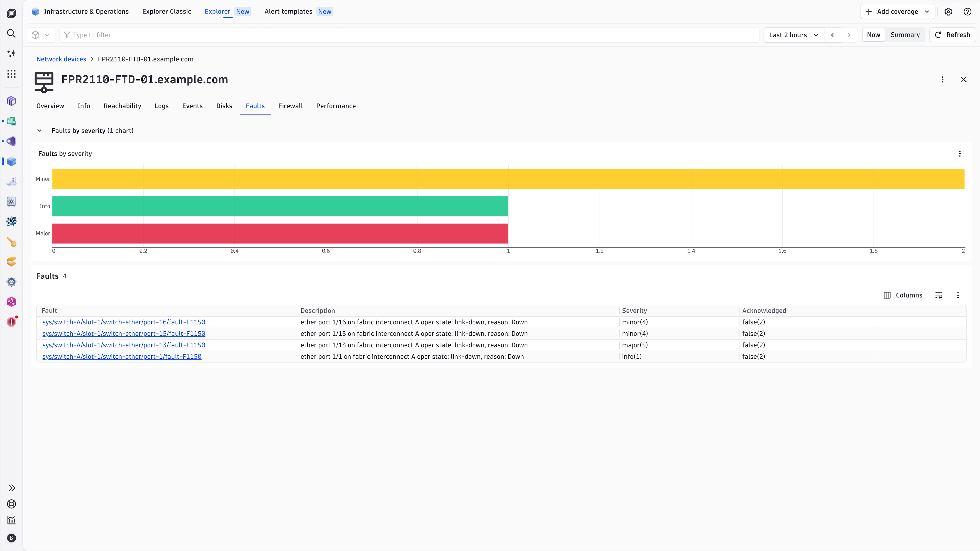Collapse the Faults by severity section
Screen dimensions: 980x551
(x=39, y=131)
